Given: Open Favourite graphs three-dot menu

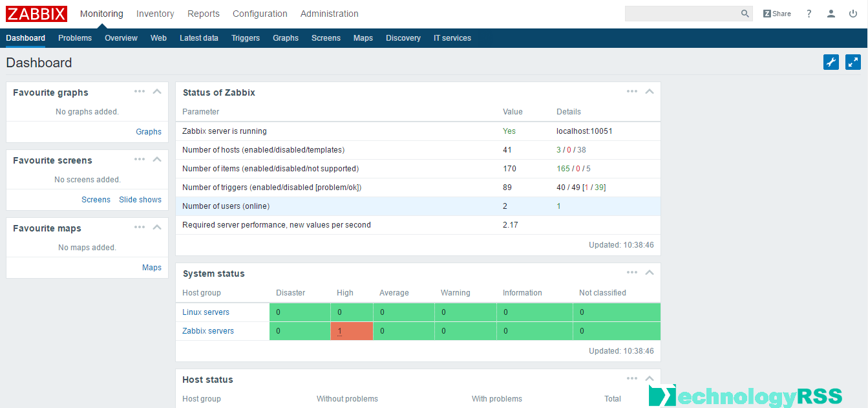Looking at the screenshot, I should 140,91.
